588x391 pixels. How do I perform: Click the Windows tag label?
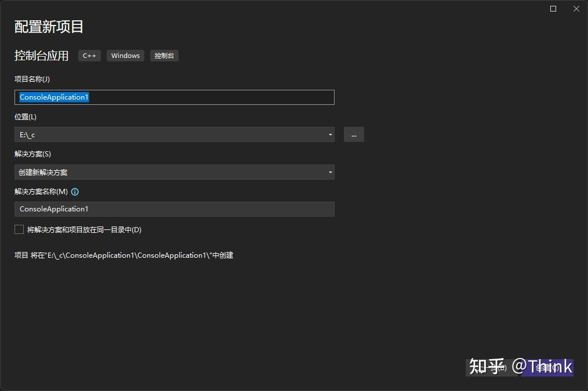125,56
